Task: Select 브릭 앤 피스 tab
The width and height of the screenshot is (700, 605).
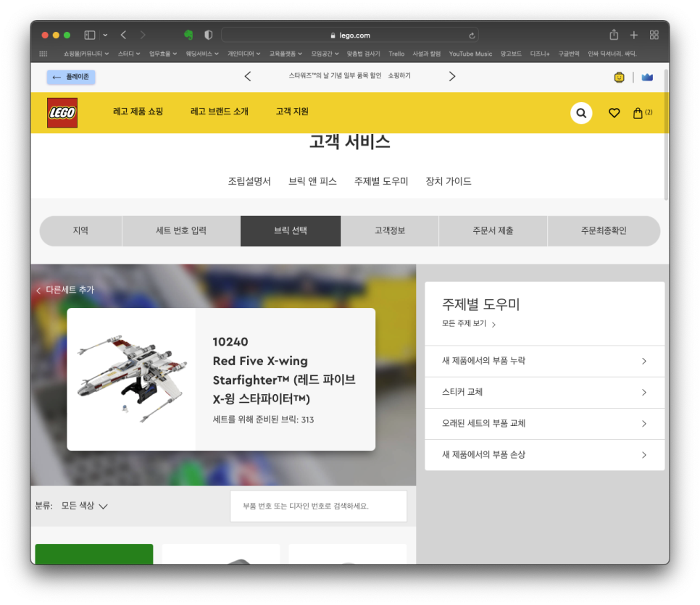Action: pyautogui.click(x=312, y=181)
